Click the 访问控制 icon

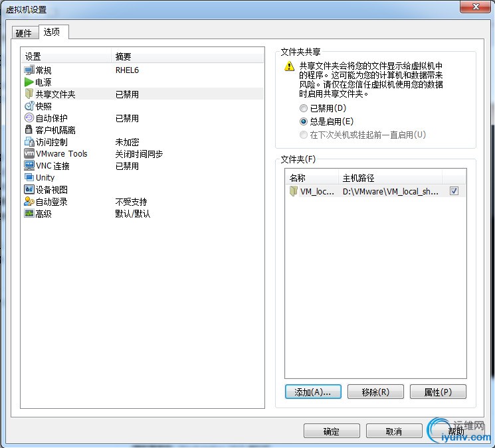pos(29,141)
